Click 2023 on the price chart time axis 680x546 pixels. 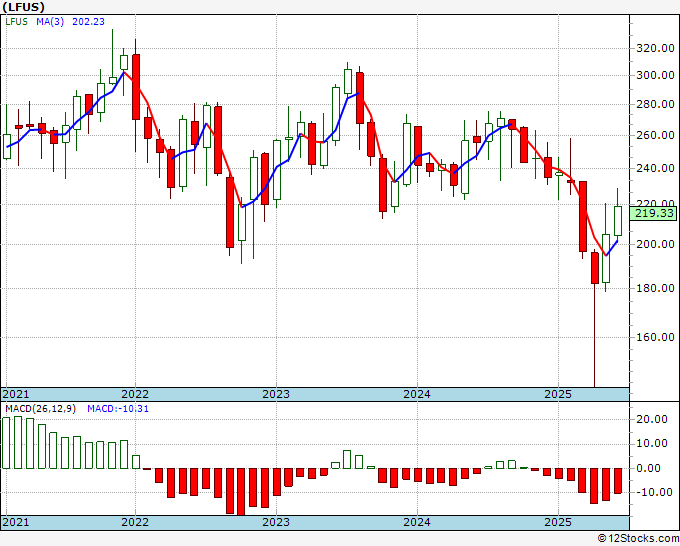tap(276, 394)
